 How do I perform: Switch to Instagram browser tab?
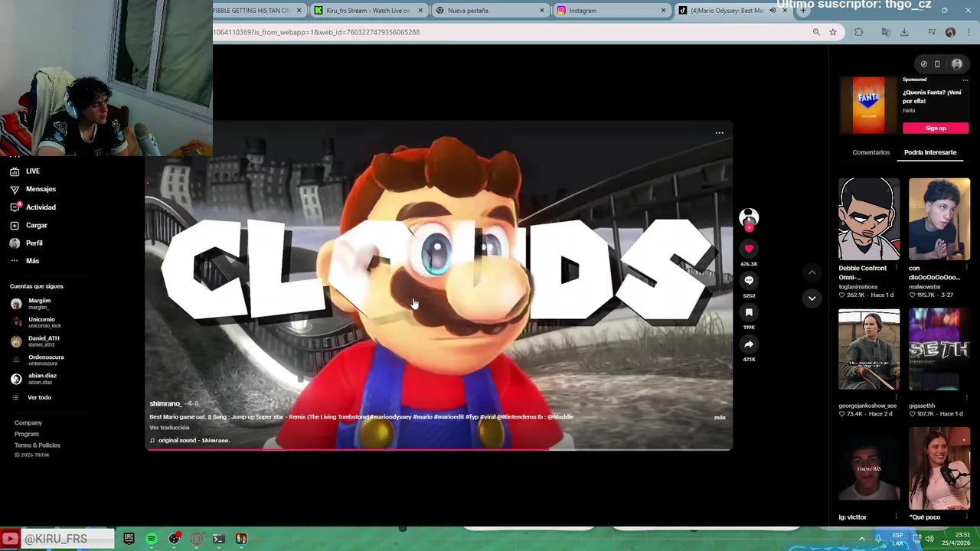pyautogui.click(x=611, y=11)
